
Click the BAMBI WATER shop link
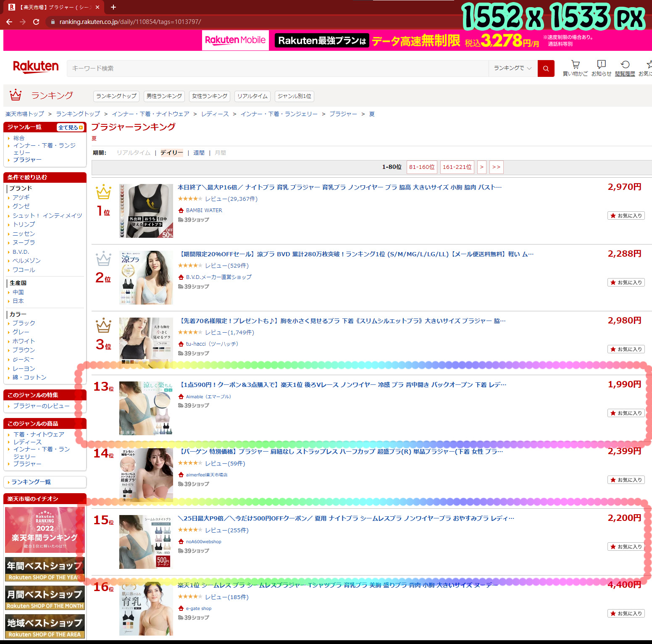204,210
